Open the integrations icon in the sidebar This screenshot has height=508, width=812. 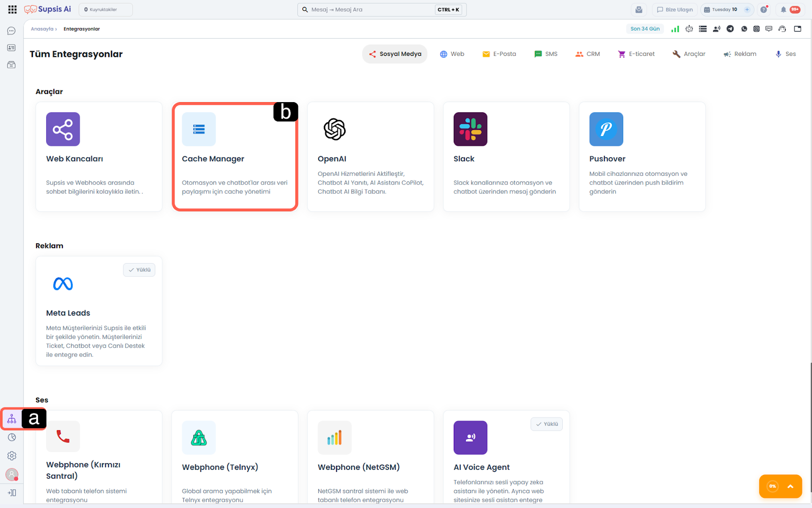click(x=12, y=419)
